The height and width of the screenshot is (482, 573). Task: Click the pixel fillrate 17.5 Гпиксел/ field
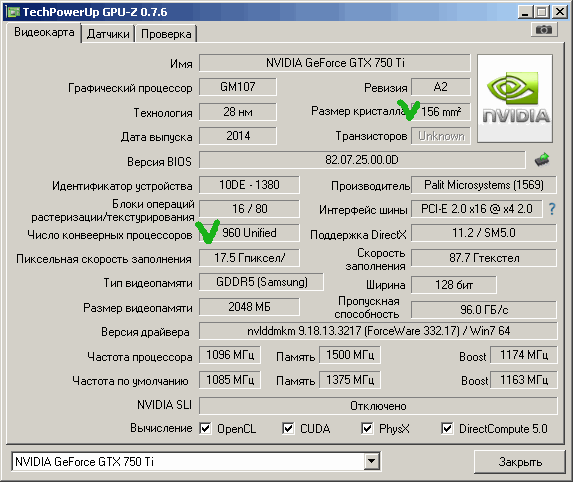pos(249,258)
